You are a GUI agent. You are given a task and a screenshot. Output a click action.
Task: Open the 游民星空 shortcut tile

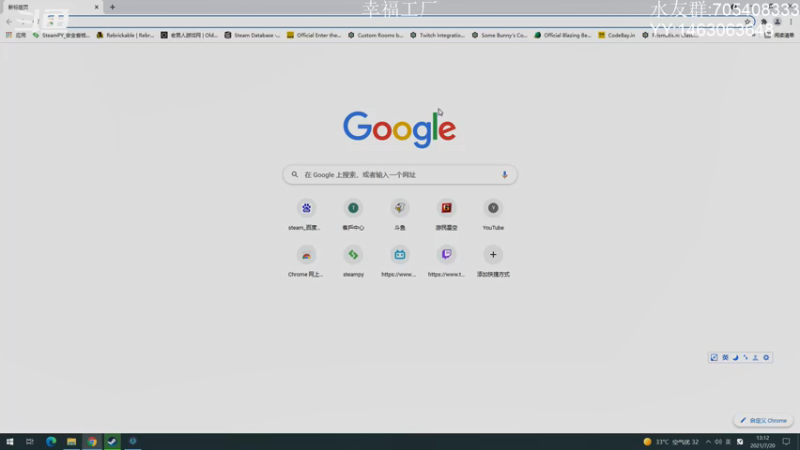(x=446, y=214)
